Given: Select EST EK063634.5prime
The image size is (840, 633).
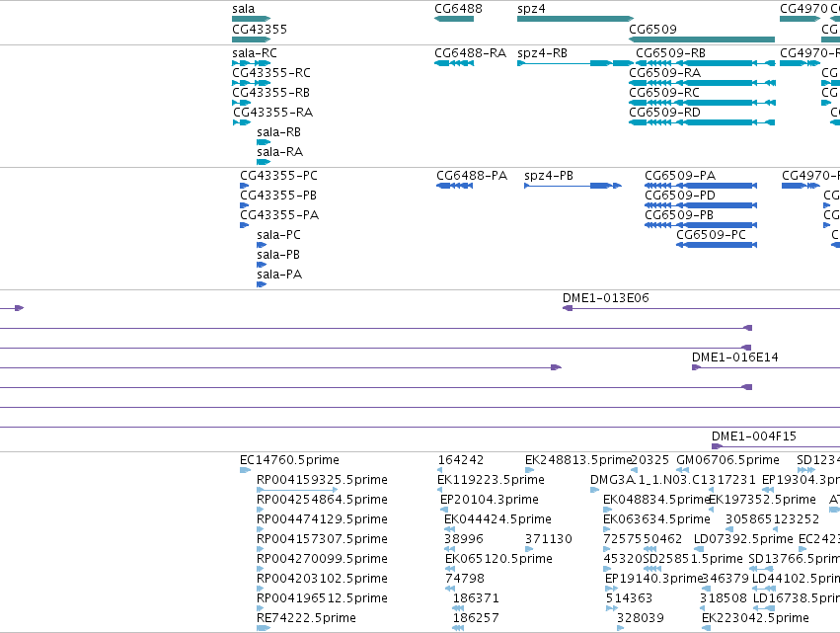Looking at the screenshot, I should [656, 519].
